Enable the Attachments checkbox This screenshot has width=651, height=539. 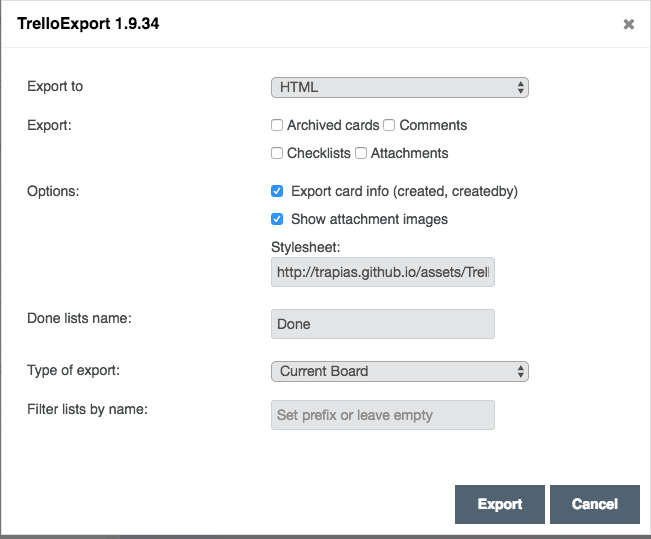[x=361, y=154]
